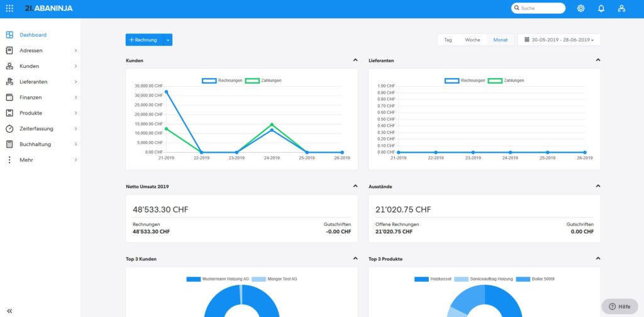The width and height of the screenshot is (644, 317).
Task: Create new invoice with + Rechnung button
Action: tap(145, 40)
